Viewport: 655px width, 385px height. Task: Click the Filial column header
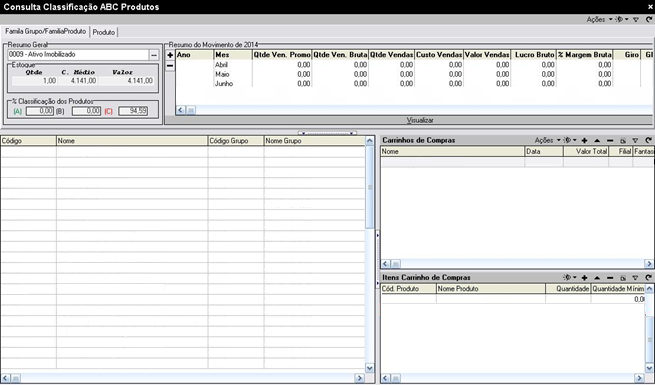tap(621, 152)
